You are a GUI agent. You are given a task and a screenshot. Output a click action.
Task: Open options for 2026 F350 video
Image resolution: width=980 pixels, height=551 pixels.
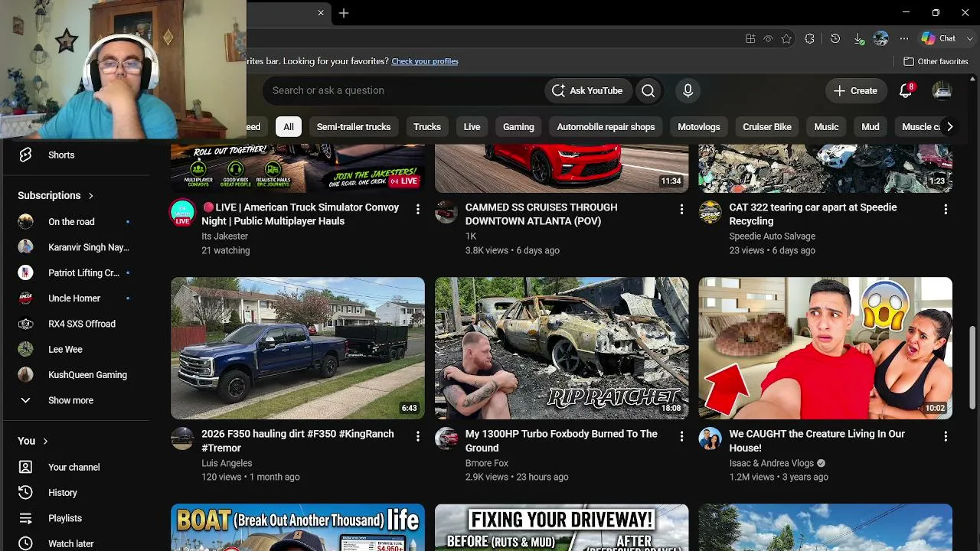(417, 436)
